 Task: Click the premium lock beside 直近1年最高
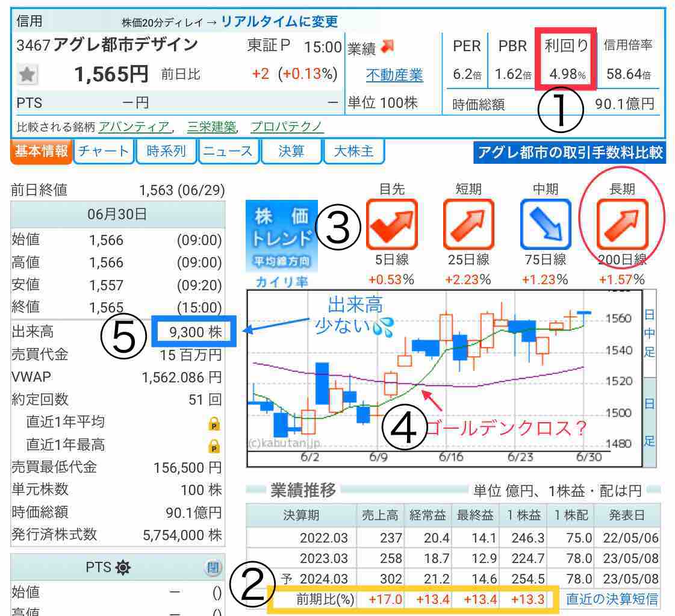click(x=214, y=446)
